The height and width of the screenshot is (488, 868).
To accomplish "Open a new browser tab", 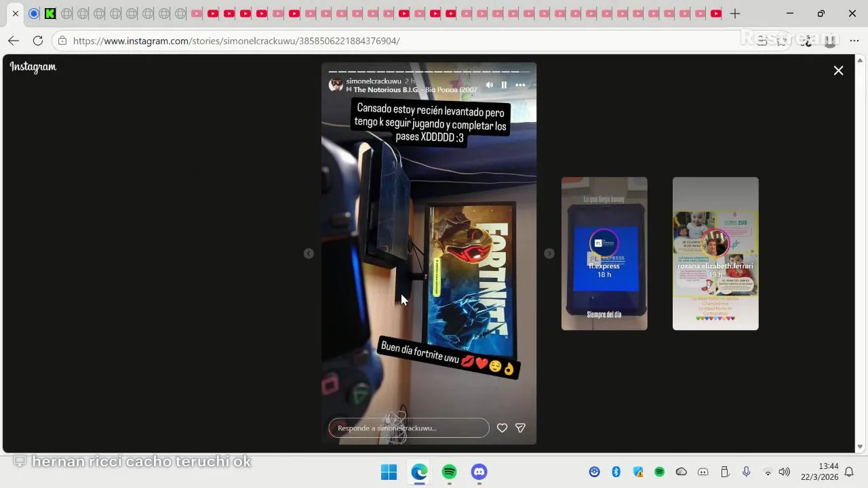I will click(x=735, y=14).
